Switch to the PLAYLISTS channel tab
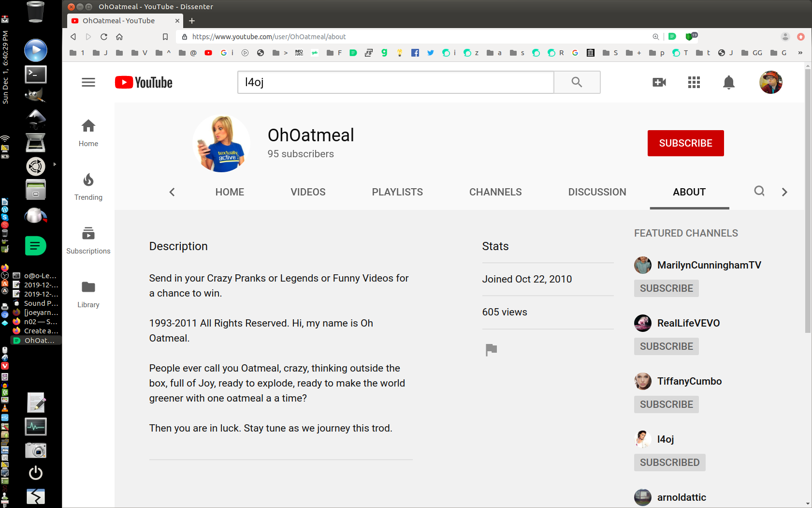The width and height of the screenshot is (812, 508). [397, 192]
